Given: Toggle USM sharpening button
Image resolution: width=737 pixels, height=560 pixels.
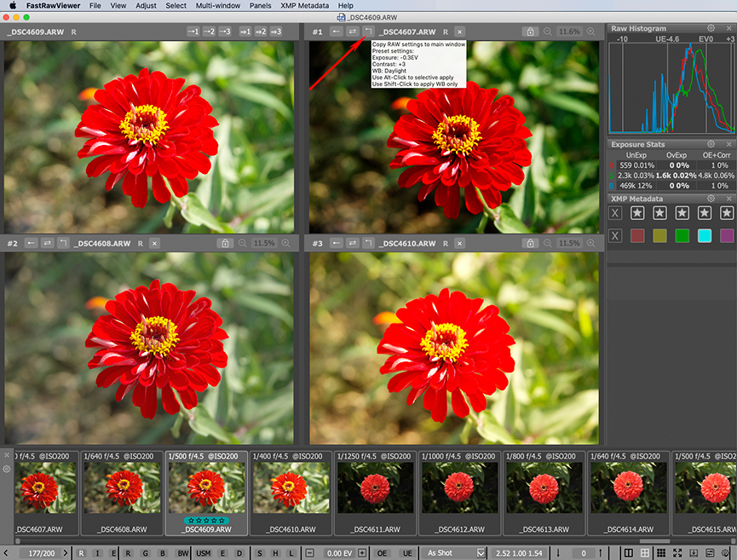Looking at the screenshot, I should (x=204, y=553).
